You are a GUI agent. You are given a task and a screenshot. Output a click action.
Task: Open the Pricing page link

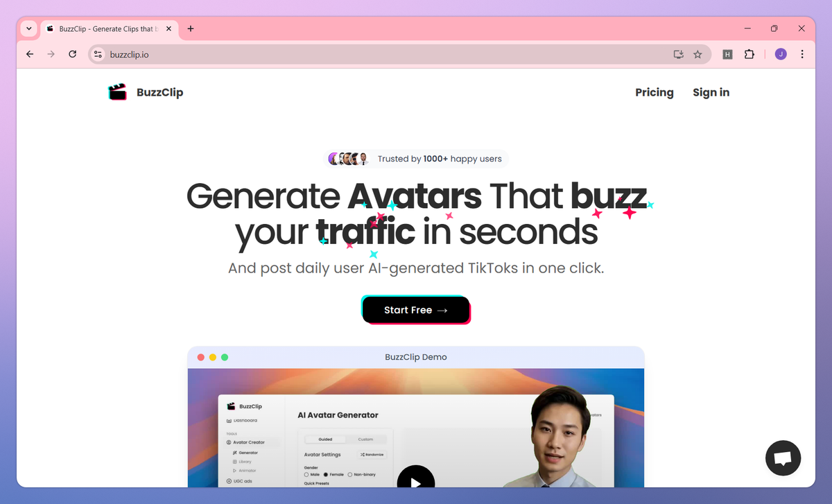point(655,92)
